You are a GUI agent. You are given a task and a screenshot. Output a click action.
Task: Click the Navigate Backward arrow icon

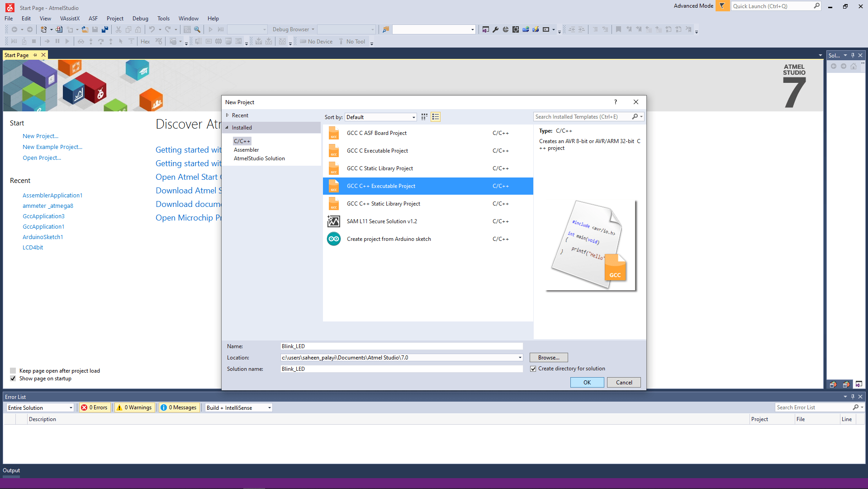[x=14, y=29]
